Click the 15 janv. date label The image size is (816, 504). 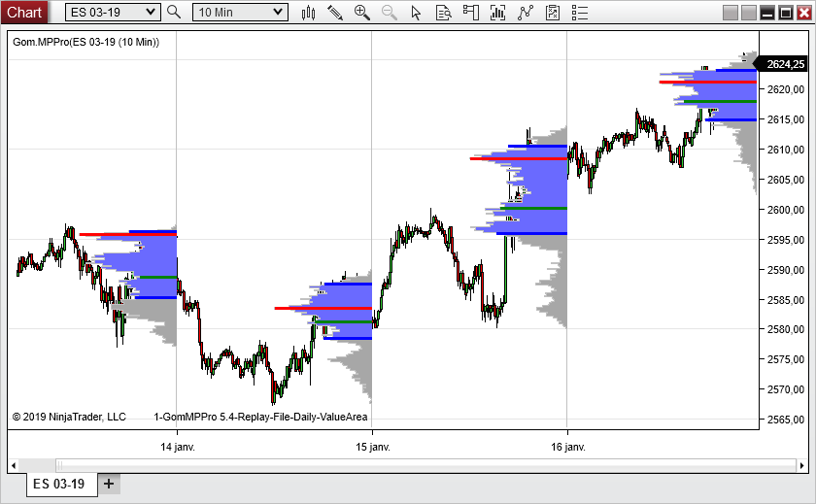[373, 447]
